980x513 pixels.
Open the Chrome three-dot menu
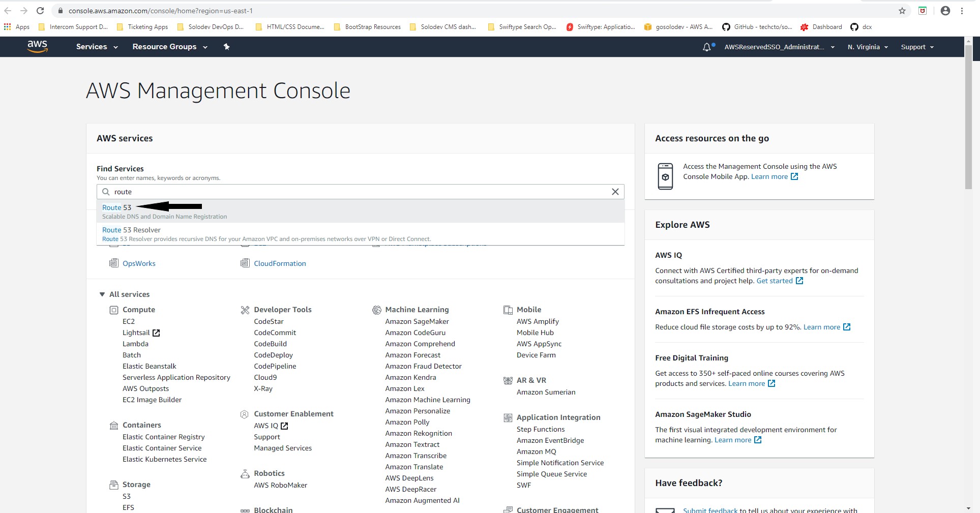click(x=962, y=11)
